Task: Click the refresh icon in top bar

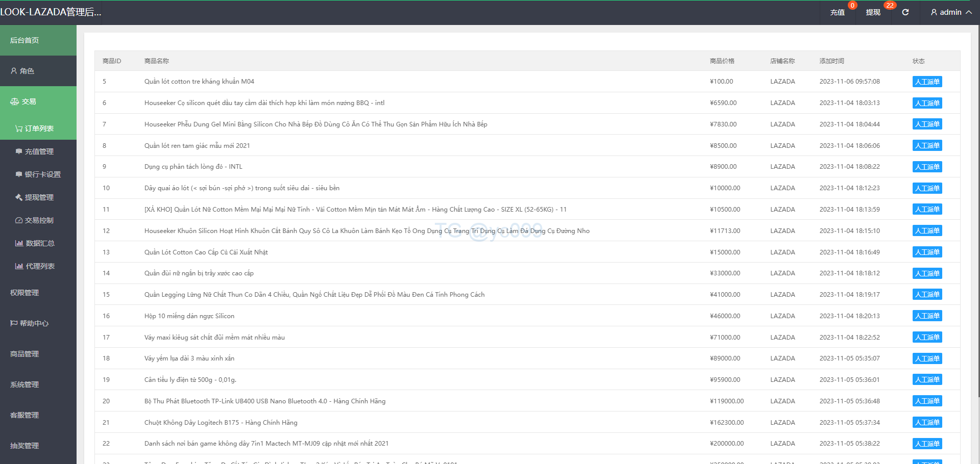Action: click(905, 12)
